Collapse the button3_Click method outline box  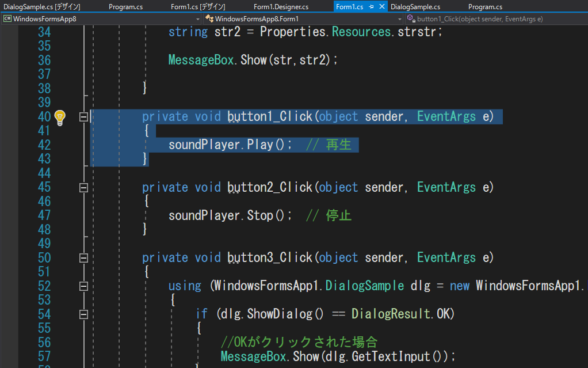point(83,258)
